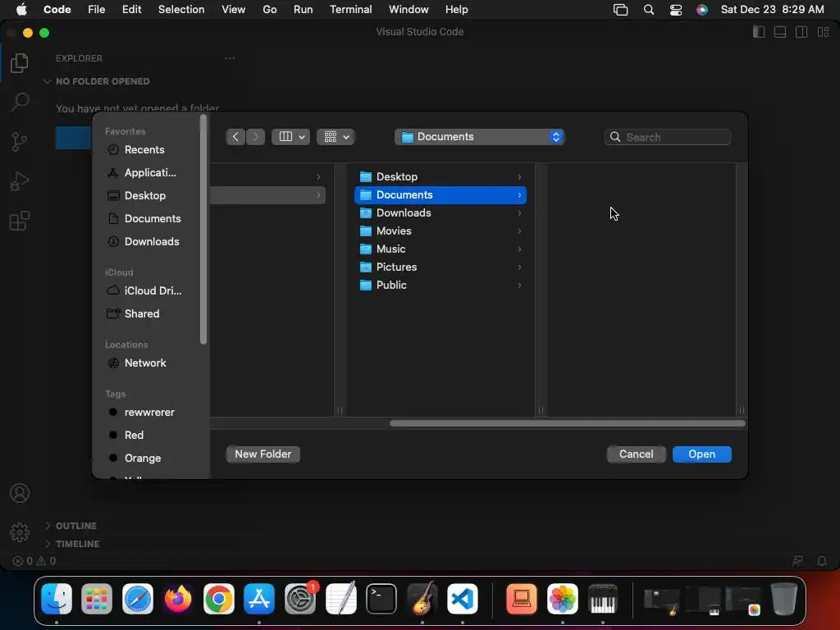This screenshot has height=630, width=840.
Task: Open Customize Layout icon in title bar
Action: pyautogui.click(x=823, y=32)
